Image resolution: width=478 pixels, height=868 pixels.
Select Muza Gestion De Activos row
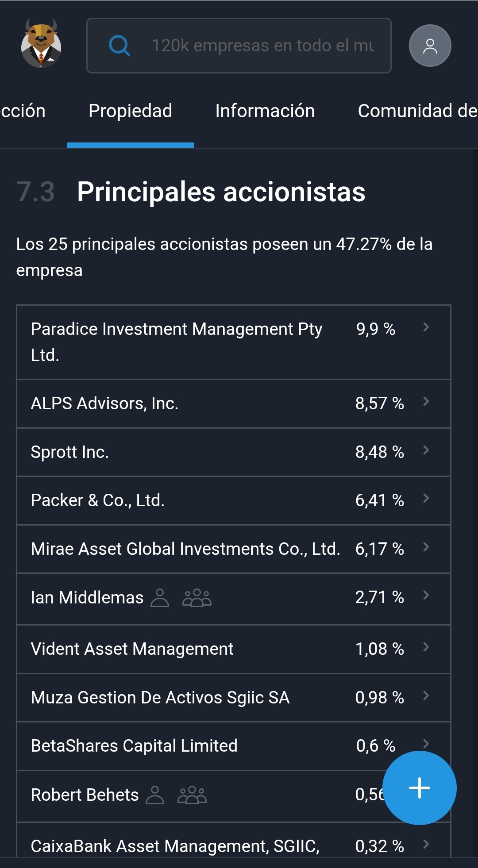(160, 698)
